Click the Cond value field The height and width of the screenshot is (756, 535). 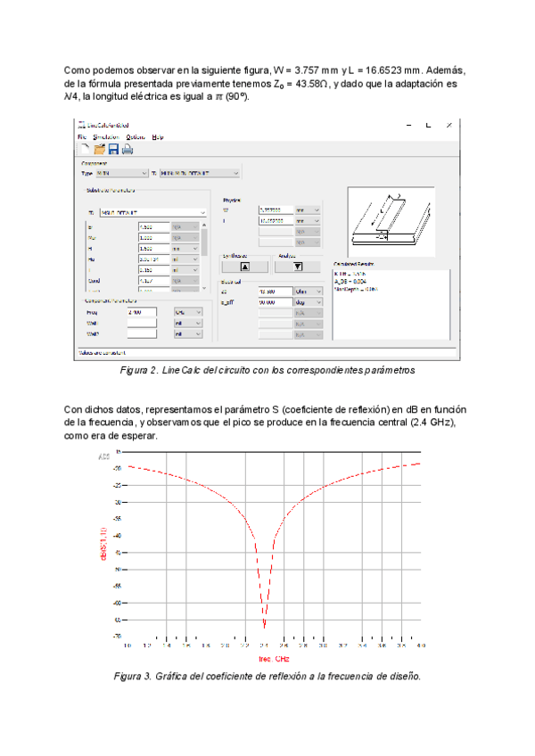pos(154,281)
